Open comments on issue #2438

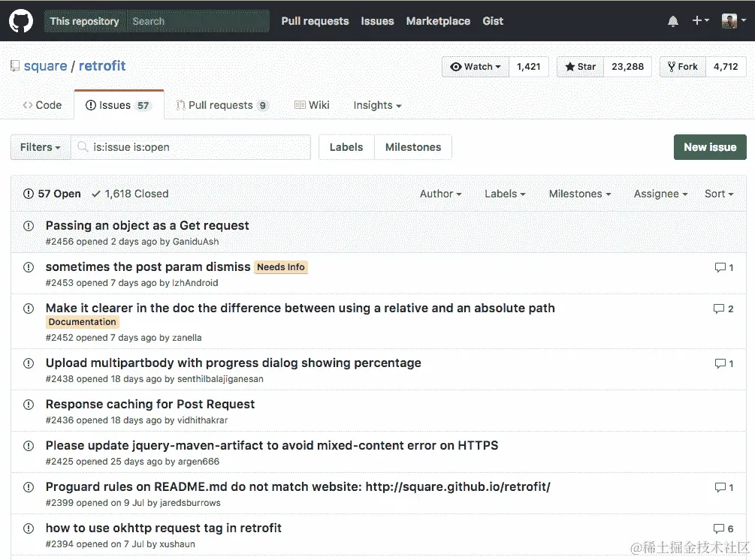pyautogui.click(x=724, y=364)
